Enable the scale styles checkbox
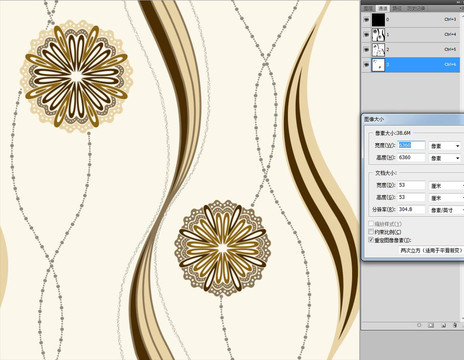The image size is (464, 360). (371, 224)
